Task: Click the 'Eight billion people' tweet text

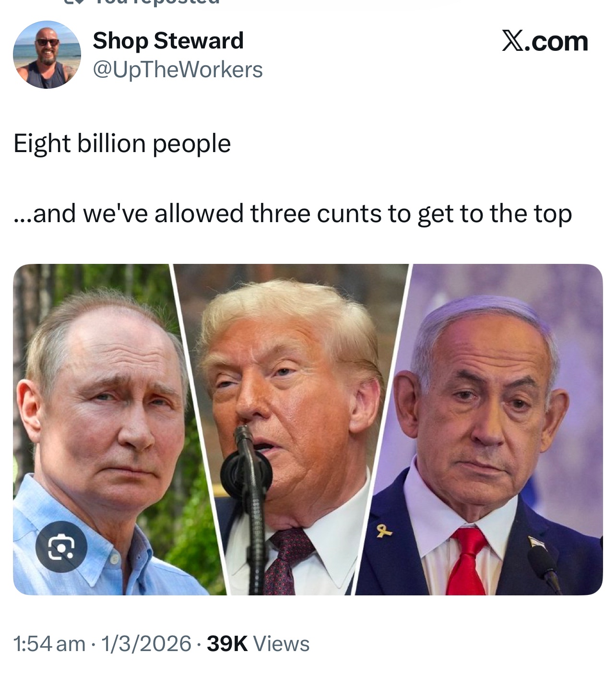Action: 122,143
